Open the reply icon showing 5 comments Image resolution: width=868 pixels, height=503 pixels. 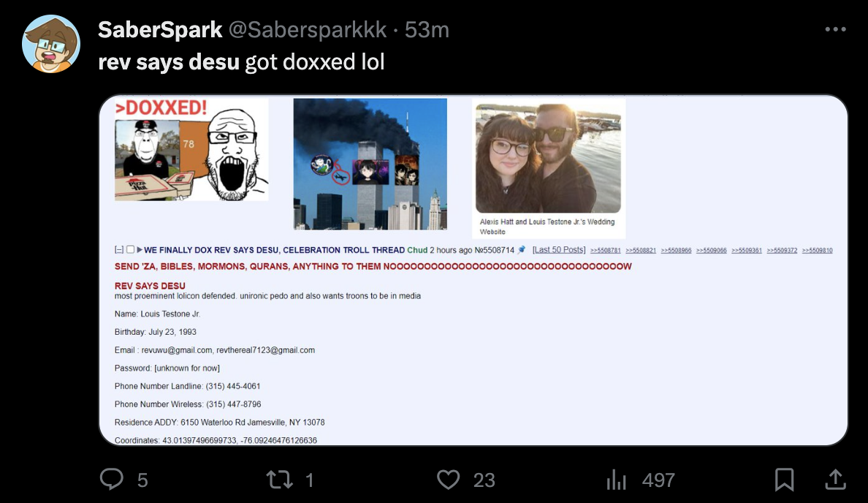click(x=112, y=479)
